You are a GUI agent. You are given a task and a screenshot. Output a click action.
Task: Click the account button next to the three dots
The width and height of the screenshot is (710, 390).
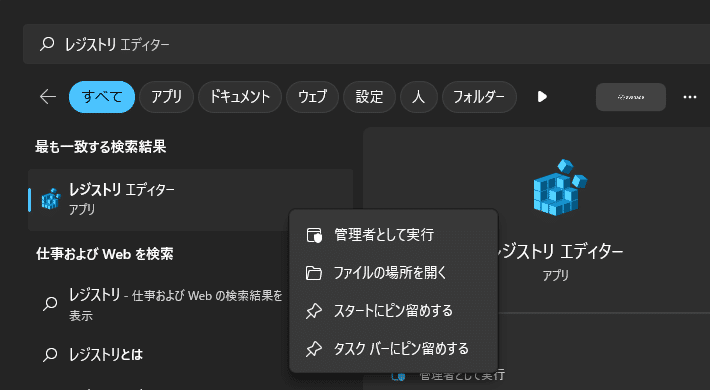[631, 97]
